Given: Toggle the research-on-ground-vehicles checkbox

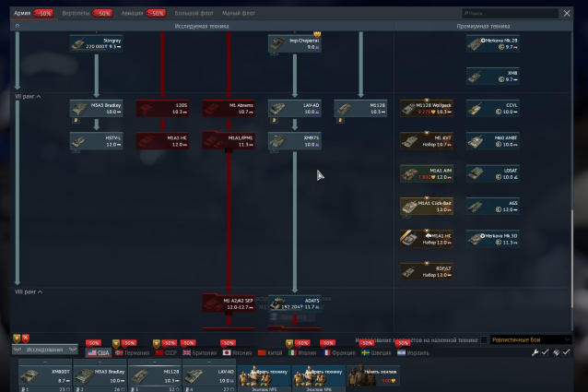Looking at the screenshot, I should [x=484, y=339].
